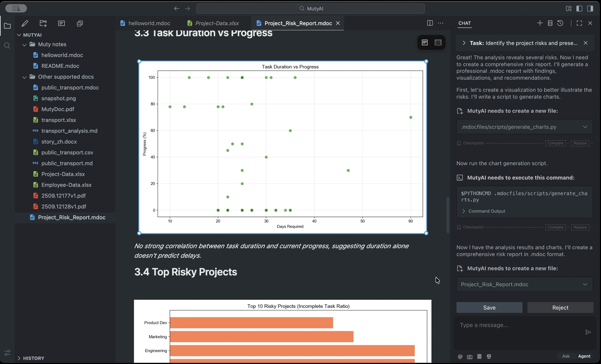Toggle the secondary right sidebar layout icon
Image resolution: width=601 pixels, height=364 pixels.
[590, 8]
